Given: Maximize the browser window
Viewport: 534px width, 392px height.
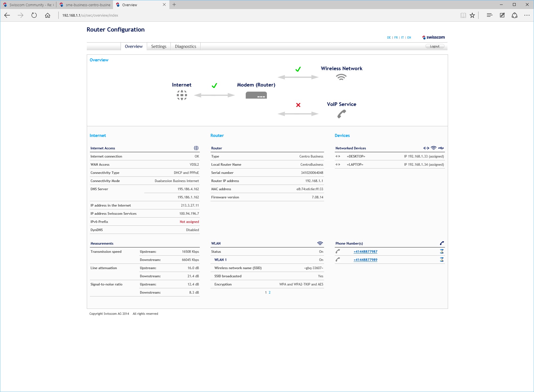Looking at the screenshot, I should 514,5.
